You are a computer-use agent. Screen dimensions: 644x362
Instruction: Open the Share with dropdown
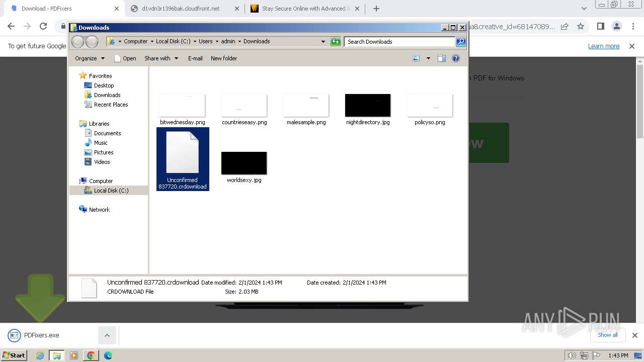point(161,58)
